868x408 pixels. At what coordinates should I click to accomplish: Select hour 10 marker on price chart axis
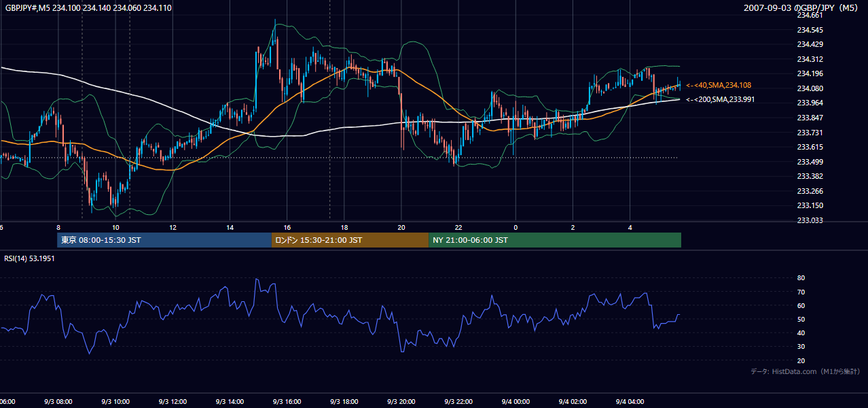tap(115, 227)
